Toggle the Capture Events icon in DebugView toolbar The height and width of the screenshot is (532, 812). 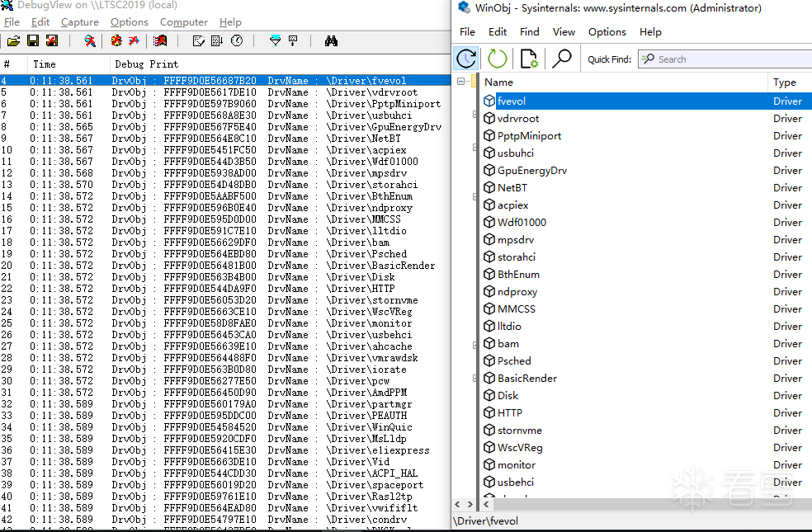pos(160,41)
